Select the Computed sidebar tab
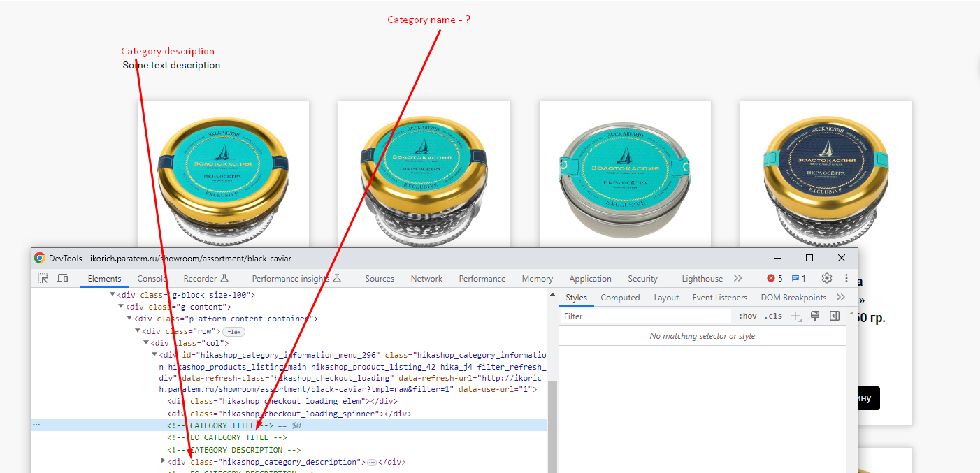980x473 pixels. (x=620, y=297)
